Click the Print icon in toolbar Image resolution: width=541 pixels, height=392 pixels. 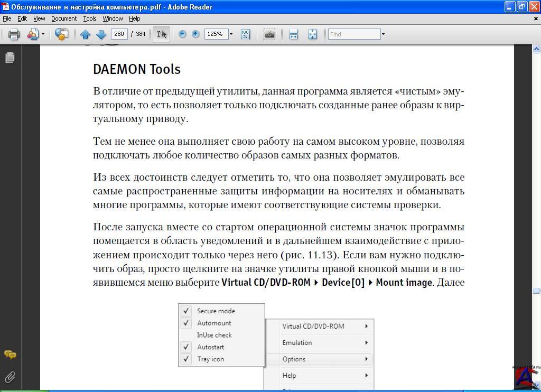14,34
